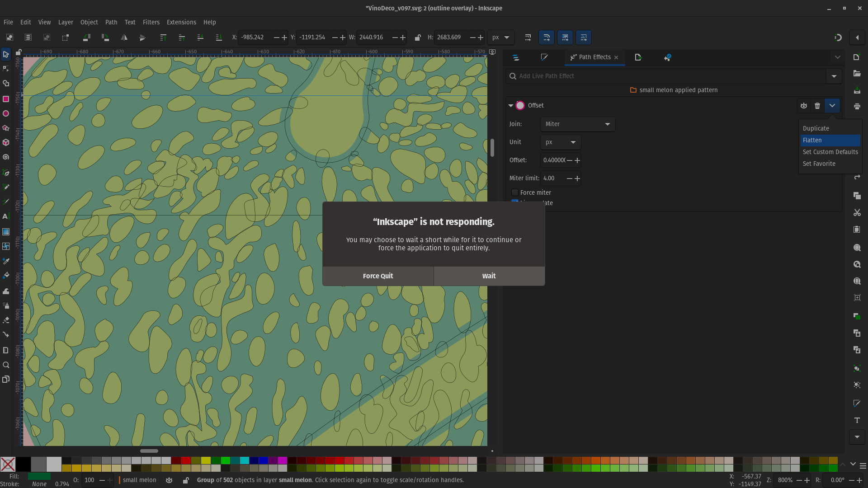This screenshot has width=868, height=488.
Task: Open the Extensions menu
Action: tap(181, 22)
